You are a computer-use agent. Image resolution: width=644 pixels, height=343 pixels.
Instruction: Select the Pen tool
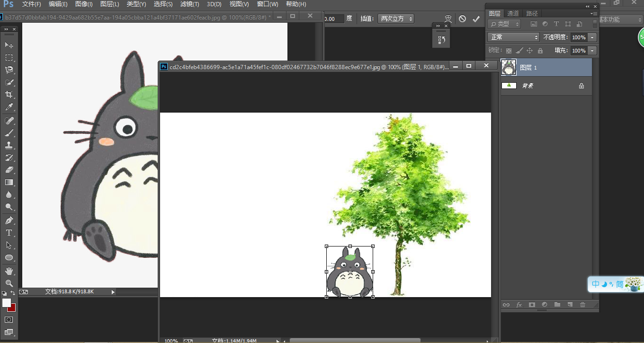pos(9,220)
